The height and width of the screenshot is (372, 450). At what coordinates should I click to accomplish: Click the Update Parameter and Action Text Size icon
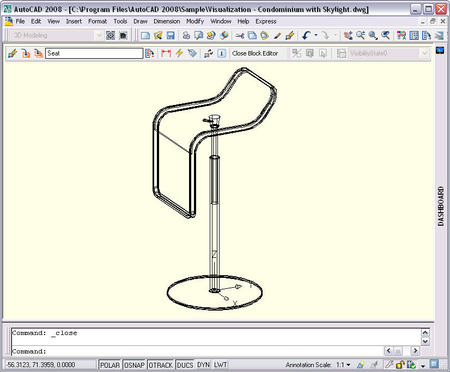209,53
